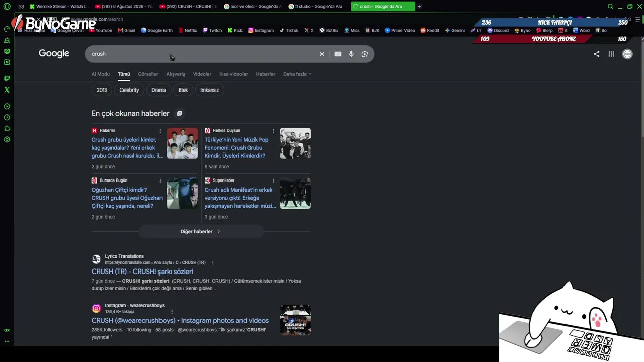Expand the Daha fazla dropdown

[297, 74]
